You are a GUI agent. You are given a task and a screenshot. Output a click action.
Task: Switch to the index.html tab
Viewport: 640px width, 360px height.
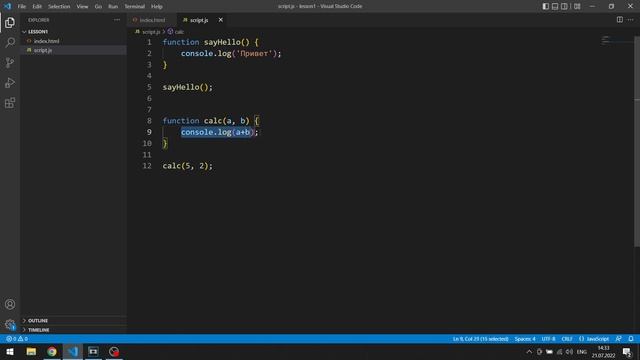pos(152,20)
